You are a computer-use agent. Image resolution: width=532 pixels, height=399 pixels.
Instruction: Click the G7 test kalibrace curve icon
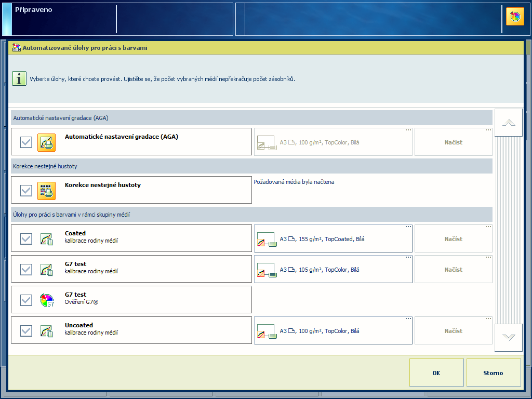(x=46, y=270)
